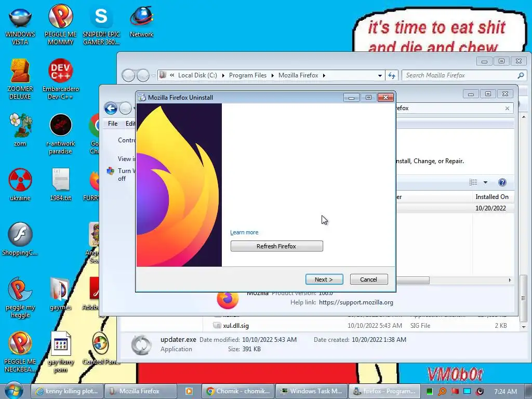The width and height of the screenshot is (532, 399).
Task: Select the Embarcadero Dev-C++ desktop icon
Action: pos(60,79)
